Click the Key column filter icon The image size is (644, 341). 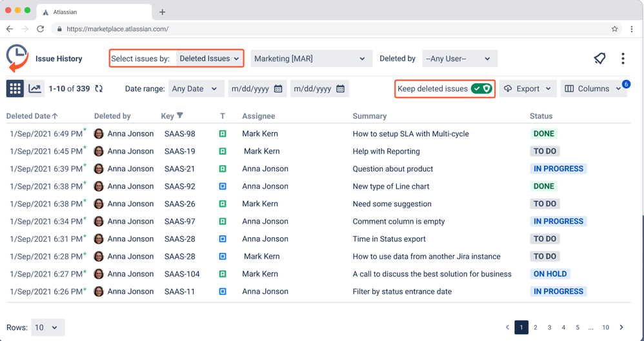(180, 116)
